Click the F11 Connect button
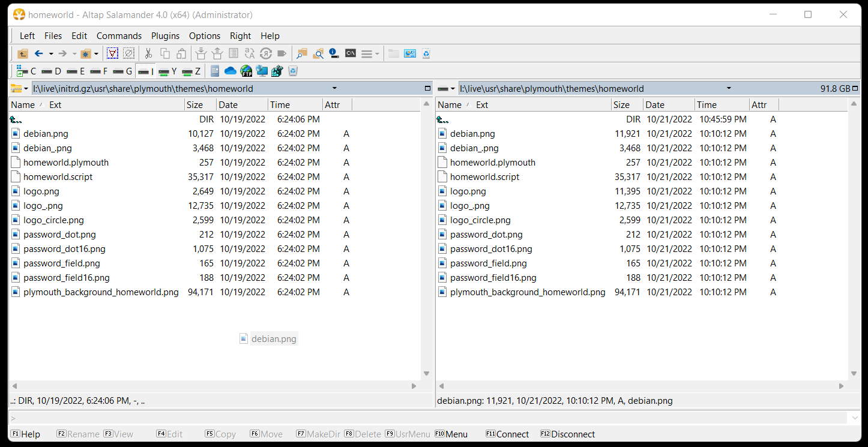868x447 pixels. [x=507, y=434]
